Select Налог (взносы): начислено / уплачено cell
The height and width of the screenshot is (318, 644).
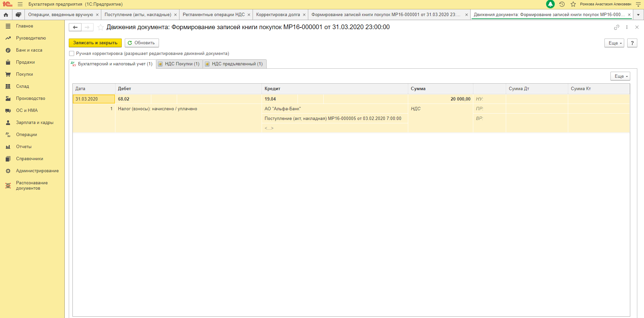click(188, 109)
